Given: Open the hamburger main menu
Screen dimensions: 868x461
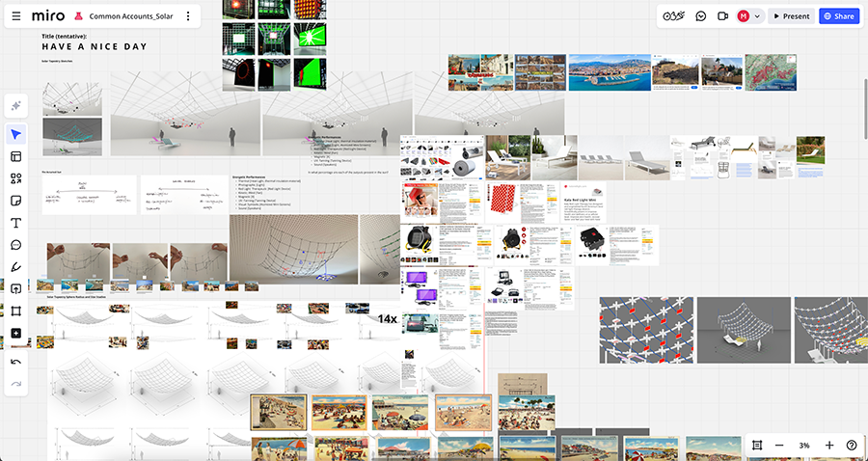Looking at the screenshot, I should pyautogui.click(x=16, y=16).
